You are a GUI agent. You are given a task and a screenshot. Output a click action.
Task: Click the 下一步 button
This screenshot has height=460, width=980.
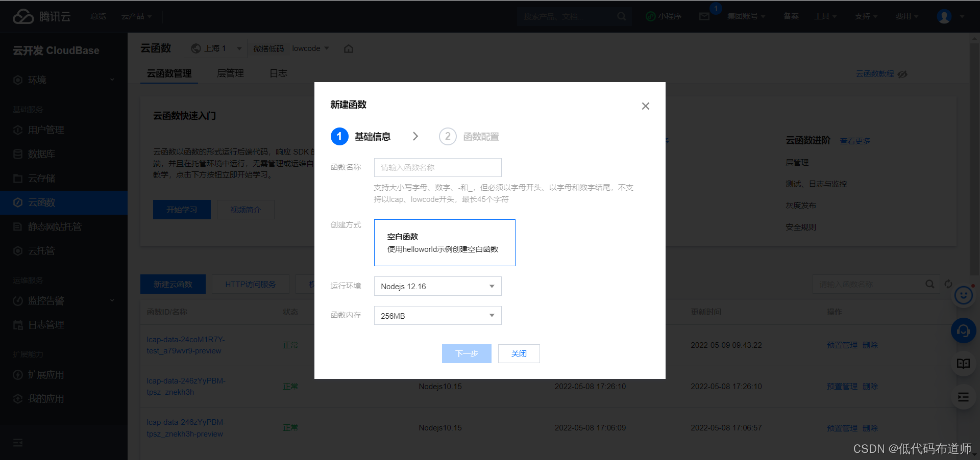pyautogui.click(x=467, y=353)
